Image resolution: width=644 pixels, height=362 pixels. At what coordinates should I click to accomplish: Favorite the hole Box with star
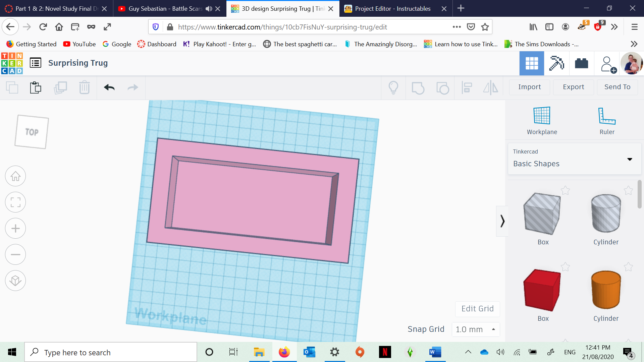(566, 191)
